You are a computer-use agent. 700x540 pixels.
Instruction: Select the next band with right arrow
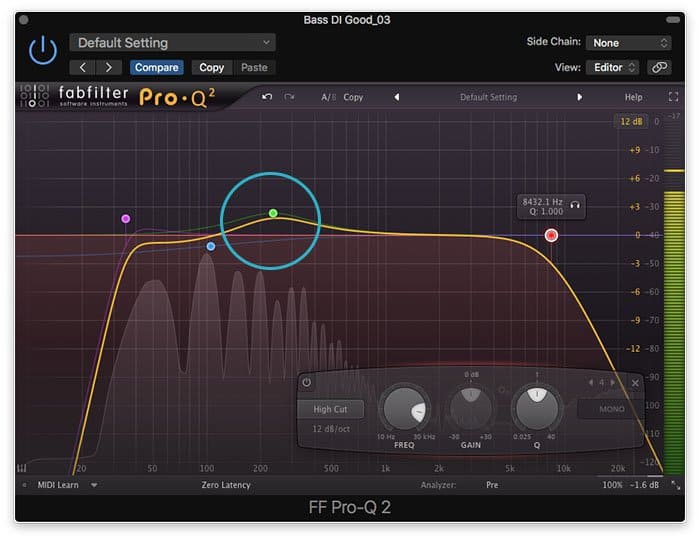[x=612, y=382]
